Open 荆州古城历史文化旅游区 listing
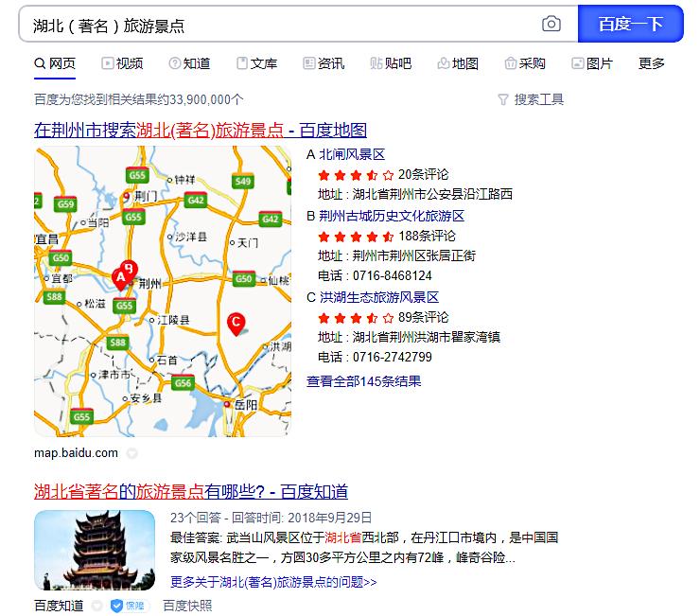Image resolution: width=700 pixels, height=616 pixels. click(x=392, y=216)
